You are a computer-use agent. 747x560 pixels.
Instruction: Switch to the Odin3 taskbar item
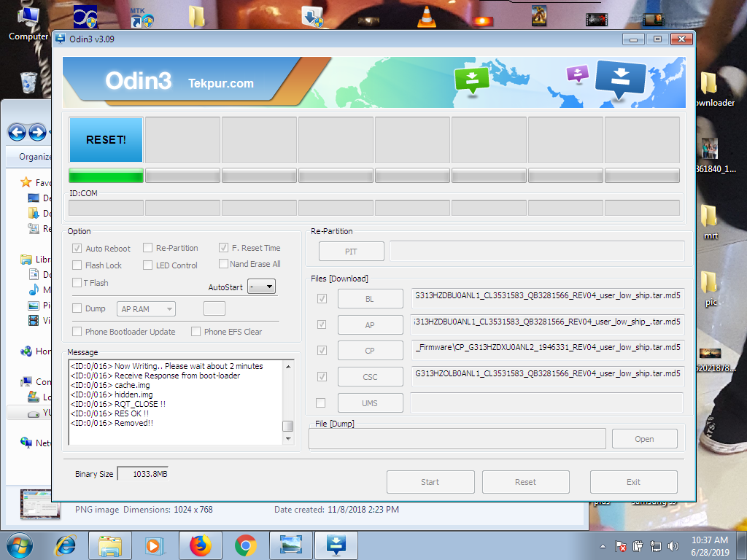tap(336, 545)
